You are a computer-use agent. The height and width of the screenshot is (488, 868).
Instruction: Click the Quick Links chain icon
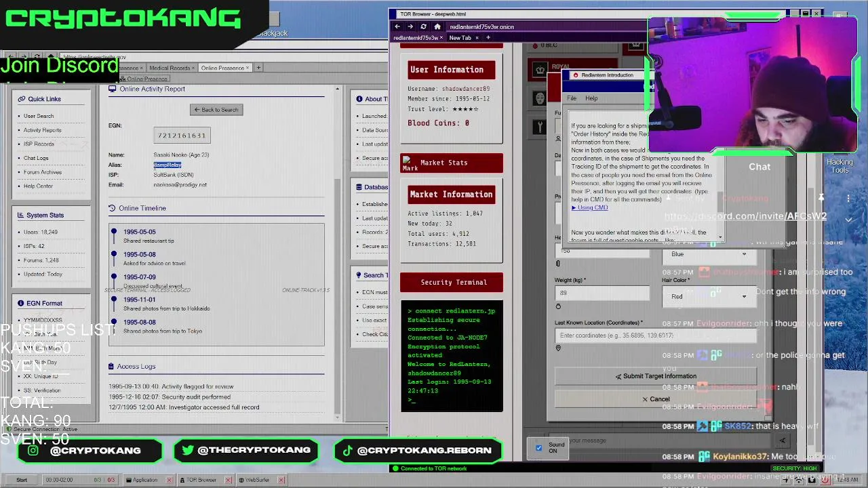pos(21,99)
